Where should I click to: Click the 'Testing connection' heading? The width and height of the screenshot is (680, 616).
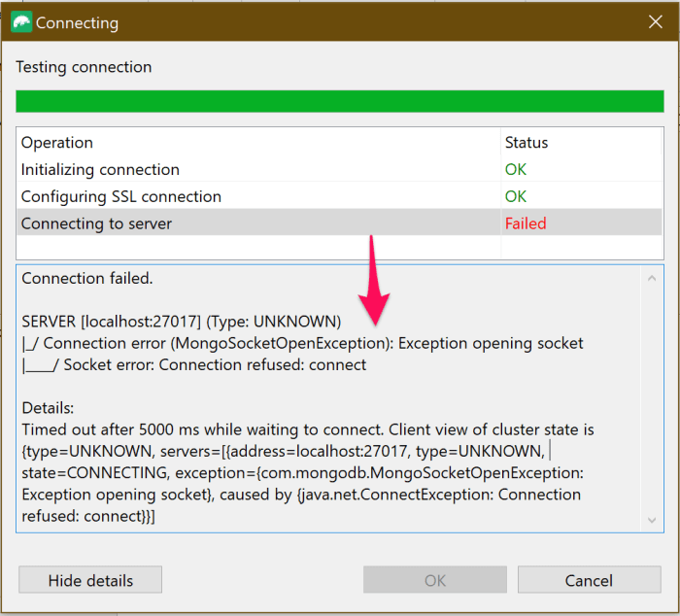pos(84,67)
